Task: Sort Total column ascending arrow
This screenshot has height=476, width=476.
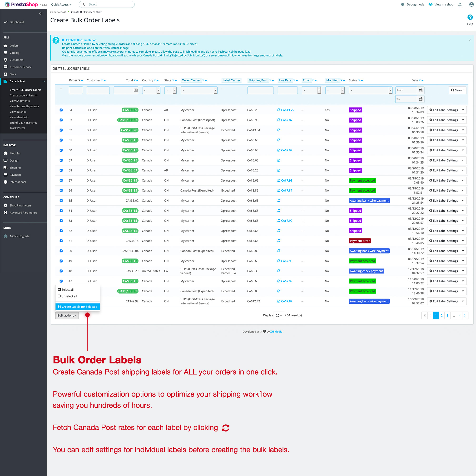Action: coord(137,80)
